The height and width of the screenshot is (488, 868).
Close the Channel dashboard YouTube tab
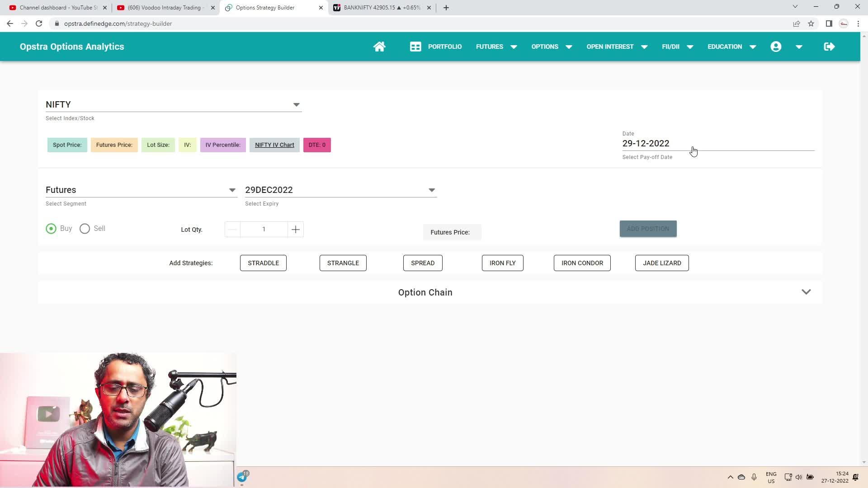pyautogui.click(x=105, y=8)
